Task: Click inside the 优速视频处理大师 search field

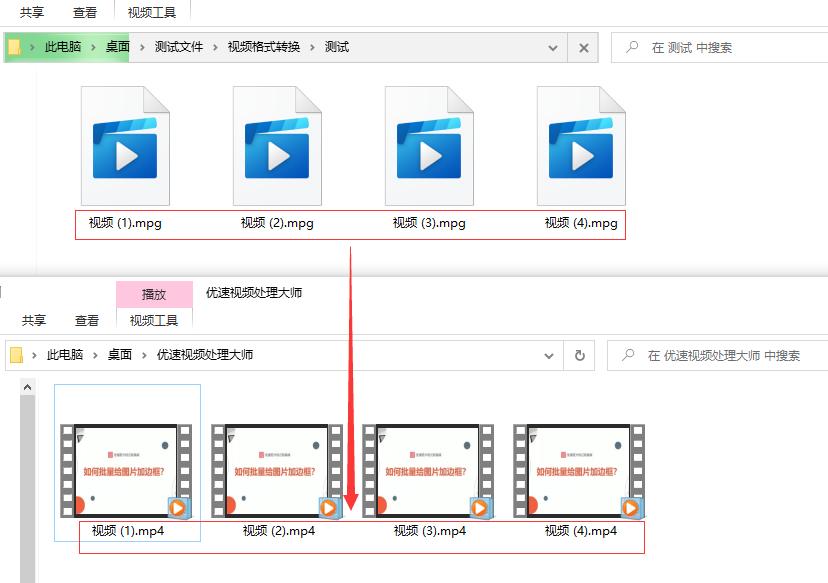Action: click(x=730, y=356)
